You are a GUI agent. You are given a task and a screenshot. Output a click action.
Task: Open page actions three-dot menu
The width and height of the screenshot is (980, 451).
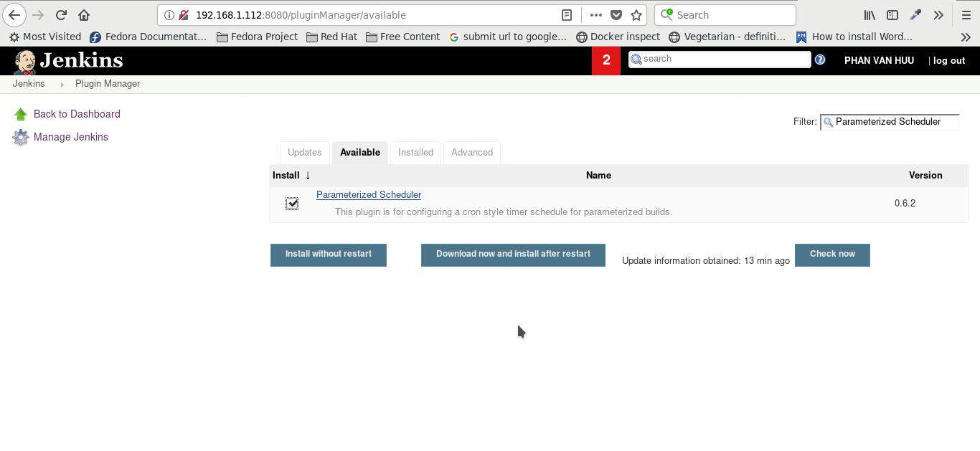point(596,15)
